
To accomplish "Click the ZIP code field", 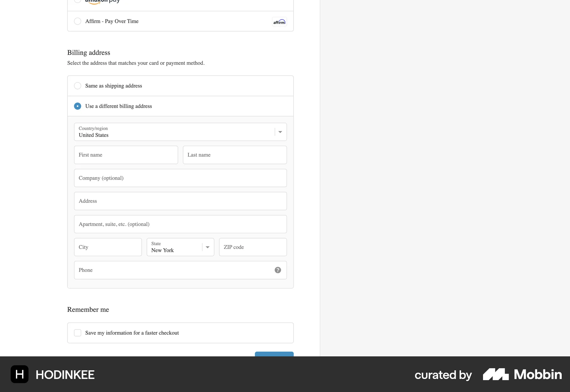I will [253, 247].
